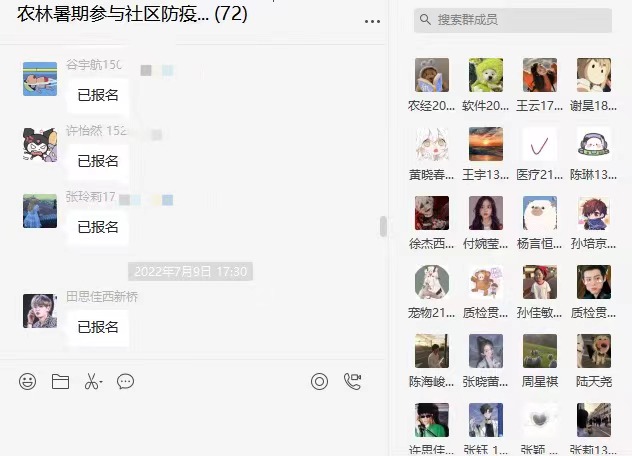Open chat history speech bubble icon
The image size is (632, 456).
(x=125, y=381)
